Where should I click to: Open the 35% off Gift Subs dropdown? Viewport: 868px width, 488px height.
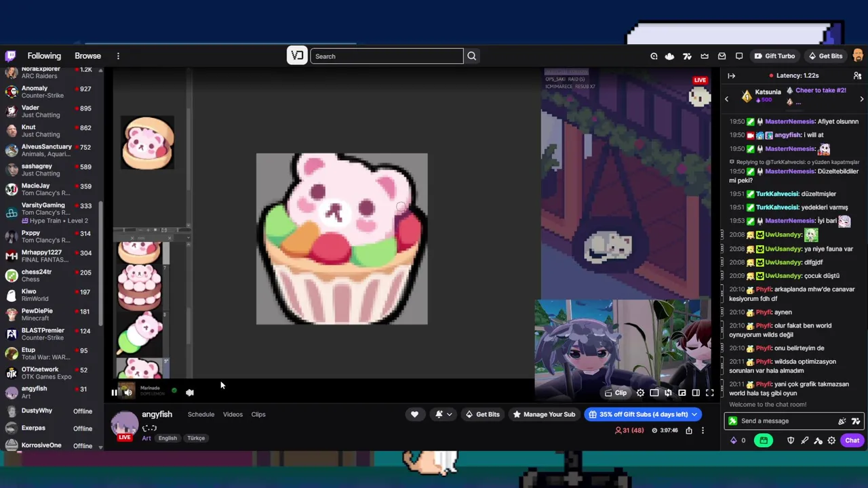pyautogui.click(x=643, y=414)
